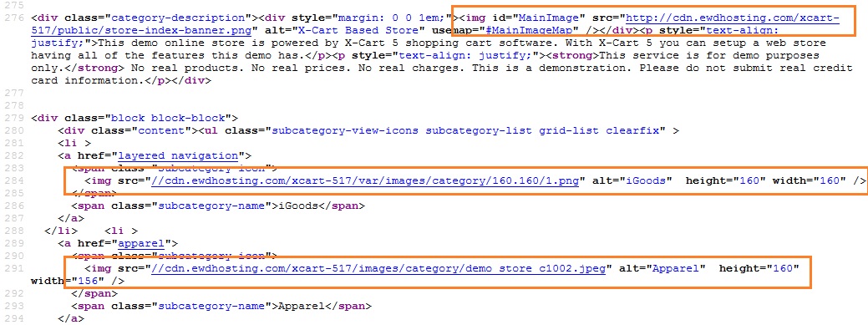
Task: Click the iGoods subcategory-name span text
Action: point(299,206)
